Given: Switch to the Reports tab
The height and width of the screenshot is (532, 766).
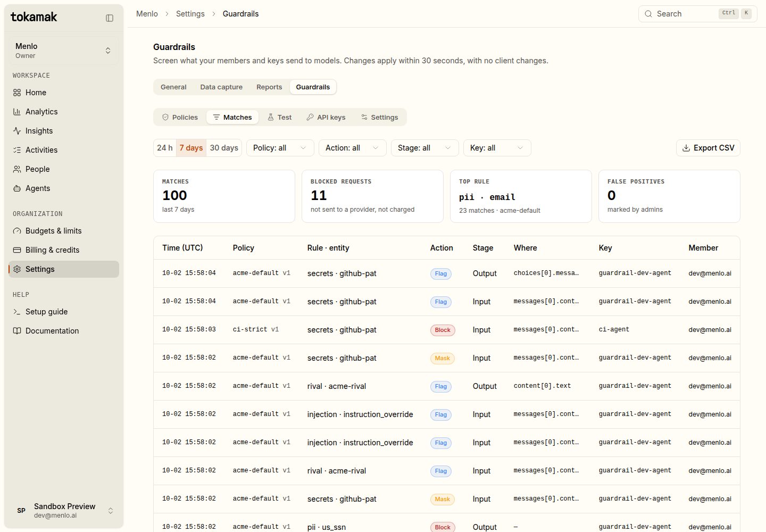Looking at the screenshot, I should [269, 87].
